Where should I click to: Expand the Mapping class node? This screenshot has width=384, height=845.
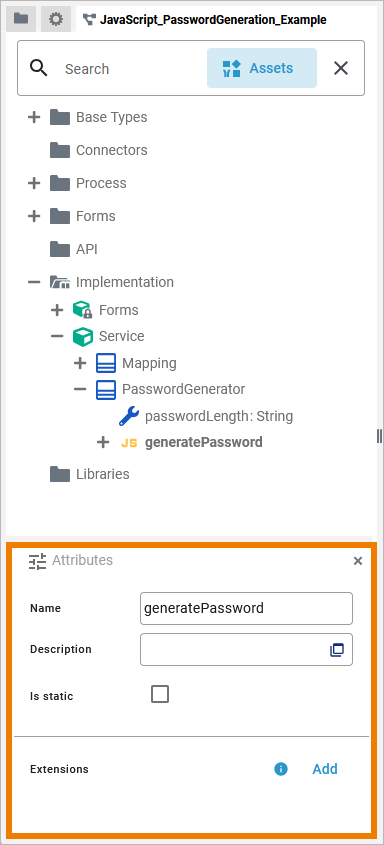80,363
